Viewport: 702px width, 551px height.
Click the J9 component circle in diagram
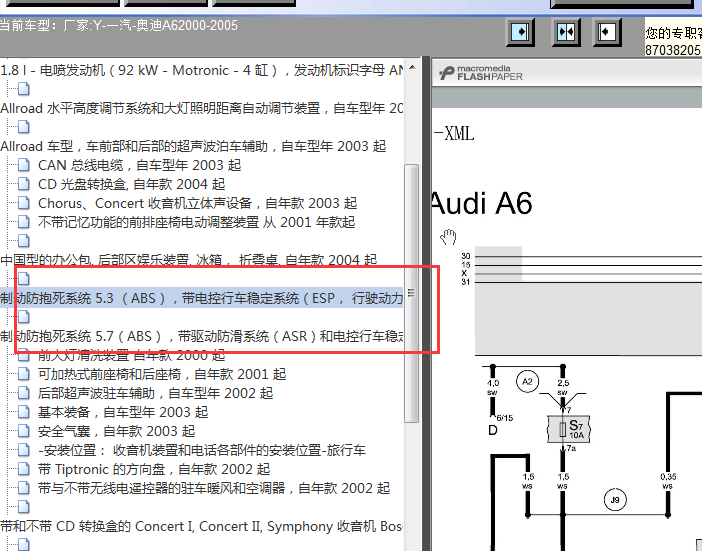click(x=615, y=500)
